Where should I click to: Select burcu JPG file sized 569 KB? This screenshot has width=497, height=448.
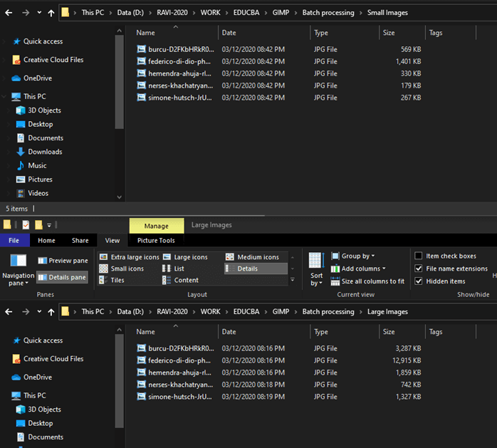click(x=279, y=49)
